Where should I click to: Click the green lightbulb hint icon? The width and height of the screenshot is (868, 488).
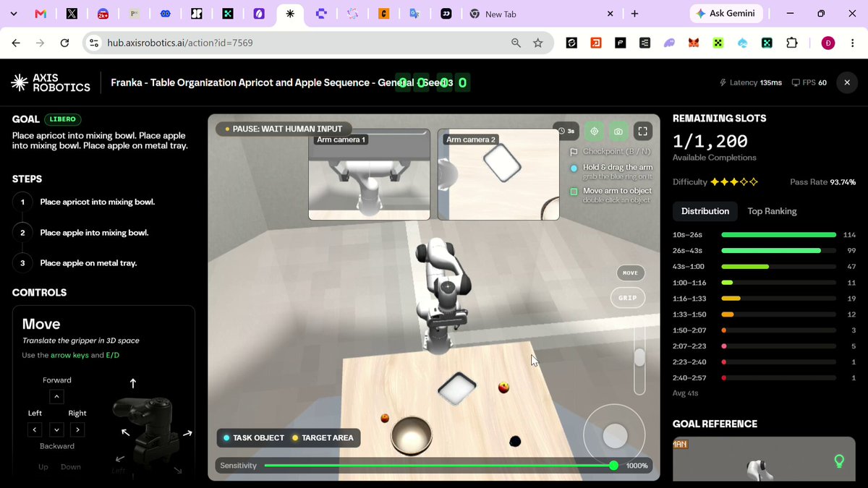840,461
